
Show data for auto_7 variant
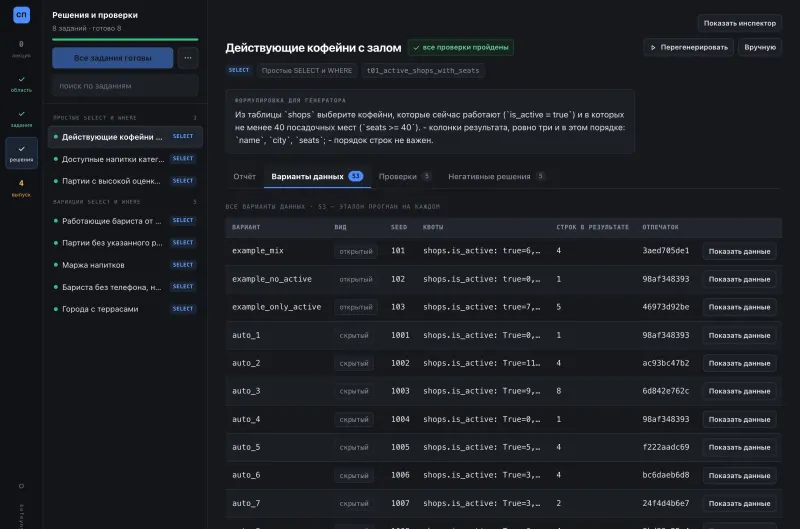click(739, 503)
